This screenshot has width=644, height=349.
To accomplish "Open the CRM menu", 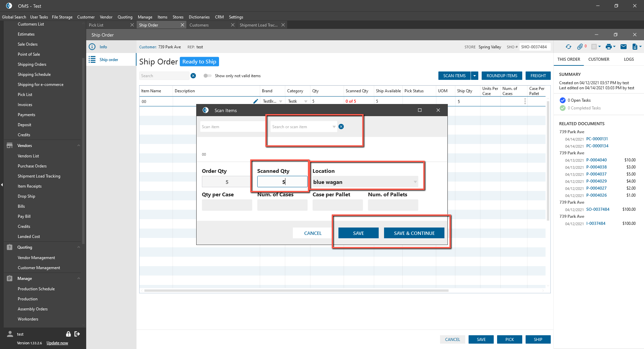I will click(219, 17).
